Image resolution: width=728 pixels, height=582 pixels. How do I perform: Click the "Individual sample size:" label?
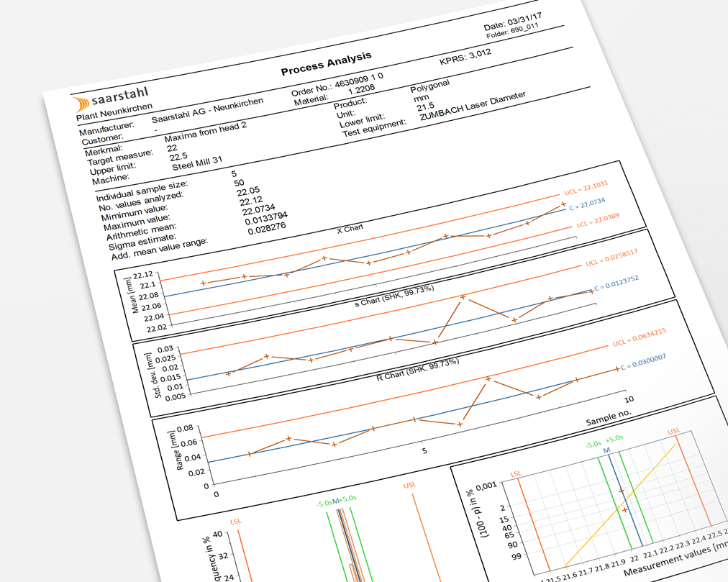[142, 191]
